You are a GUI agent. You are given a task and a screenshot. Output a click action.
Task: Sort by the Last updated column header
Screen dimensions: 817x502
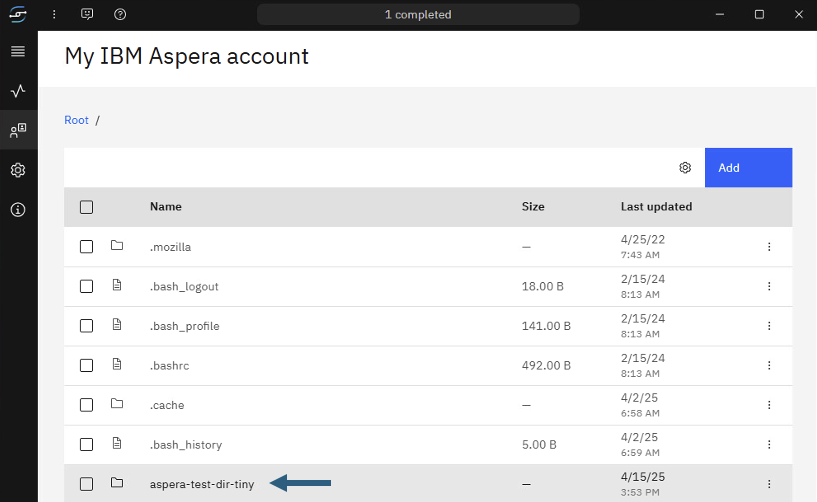(x=657, y=206)
